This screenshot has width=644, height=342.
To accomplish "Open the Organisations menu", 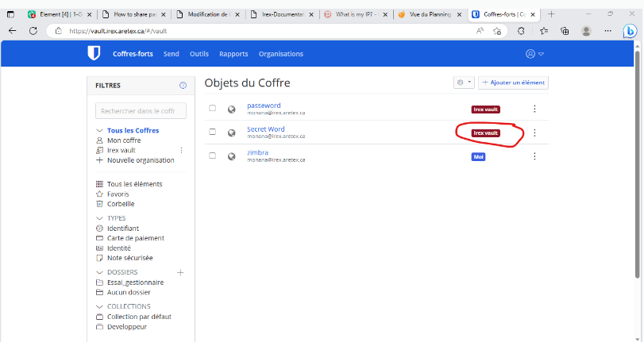I will pos(281,54).
